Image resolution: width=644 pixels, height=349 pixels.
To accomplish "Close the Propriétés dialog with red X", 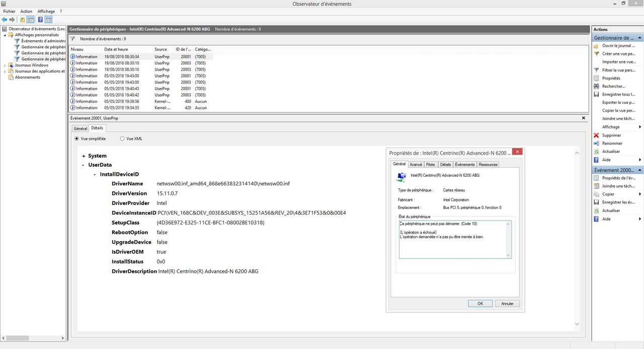I will [x=518, y=152].
